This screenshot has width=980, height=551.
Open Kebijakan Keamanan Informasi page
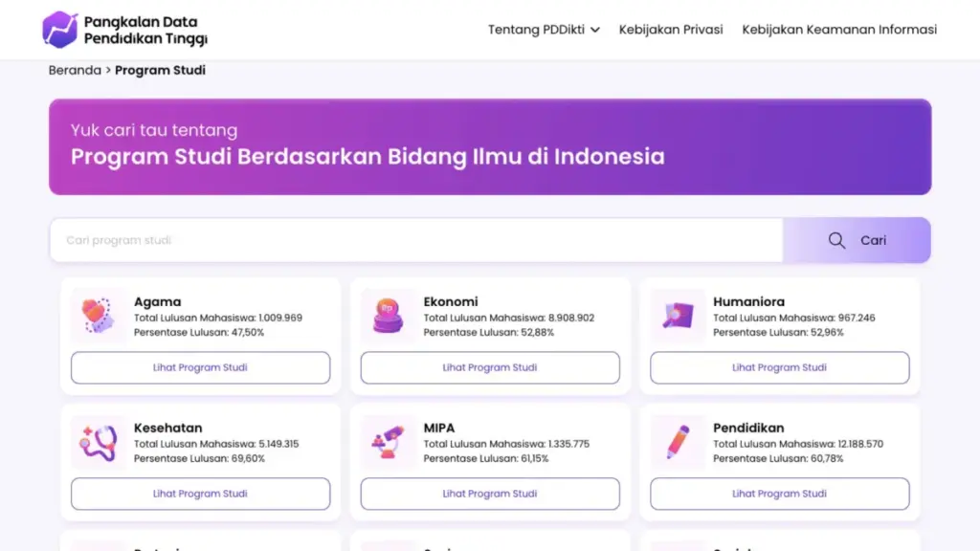[839, 30]
